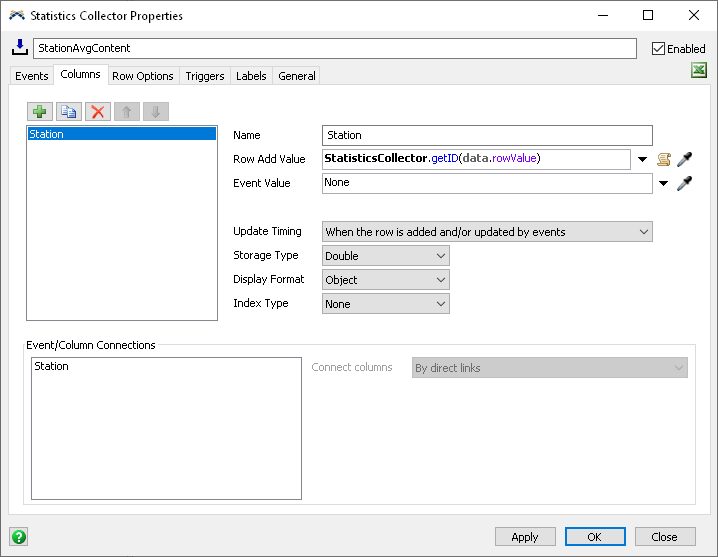Open the Display Format dropdown
Image resolution: width=718 pixels, height=557 pixels.
(x=385, y=280)
